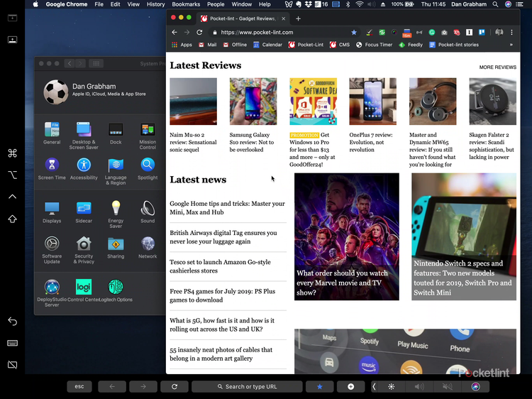Viewport: 532px width, 399px height.
Task: Open Energy Saver preferences
Action: coord(116,214)
